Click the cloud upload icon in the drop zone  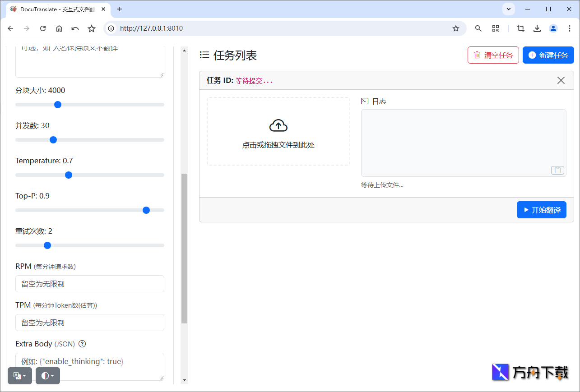pyautogui.click(x=278, y=125)
